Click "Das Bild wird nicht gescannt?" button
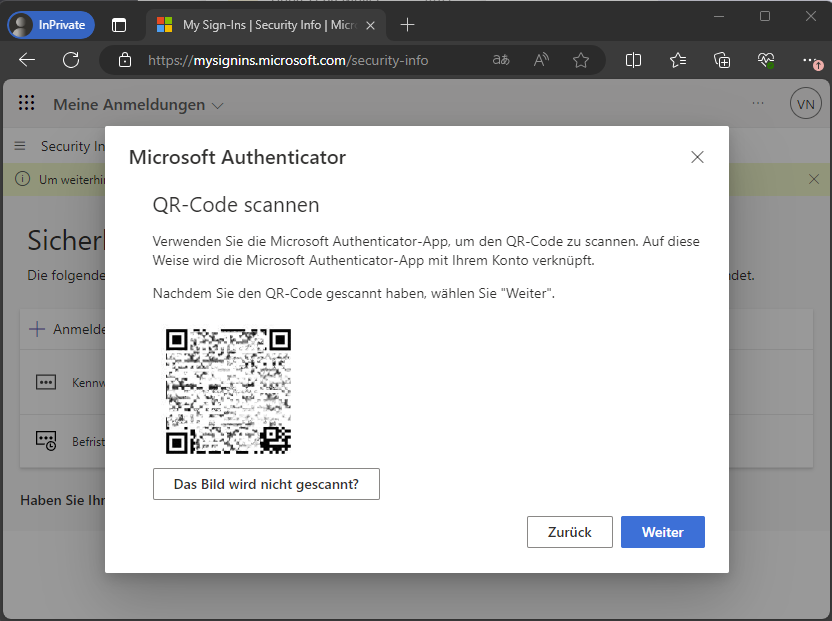Screen dimensions: 832x621 coord(266,484)
